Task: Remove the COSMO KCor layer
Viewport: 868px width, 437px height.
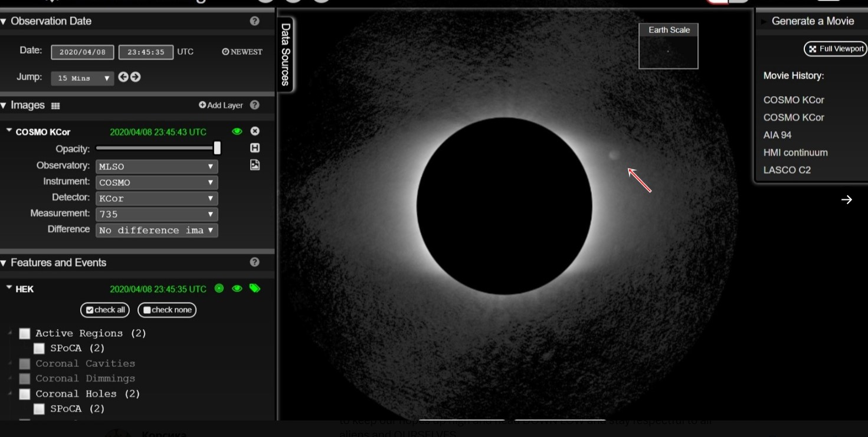Action: [255, 132]
